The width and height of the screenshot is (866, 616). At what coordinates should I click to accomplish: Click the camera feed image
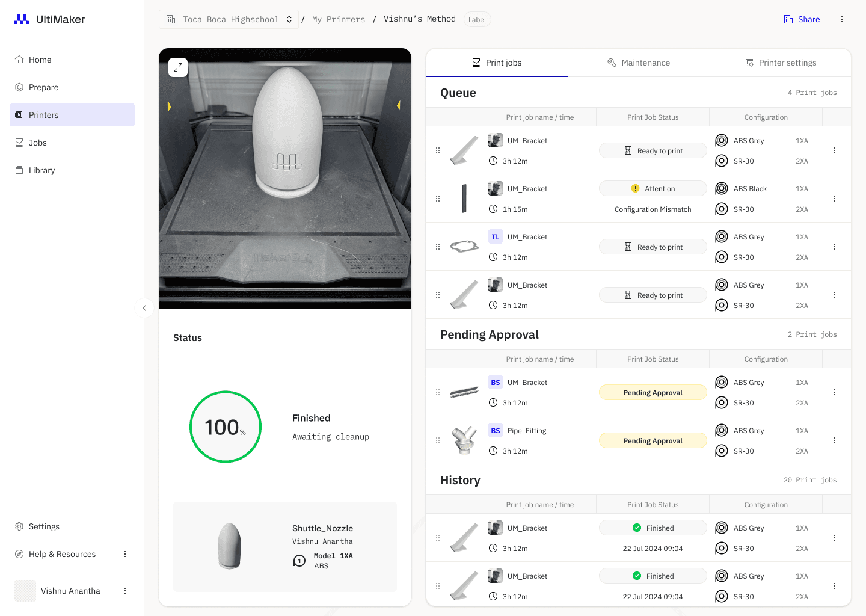click(x=285, y=178)
